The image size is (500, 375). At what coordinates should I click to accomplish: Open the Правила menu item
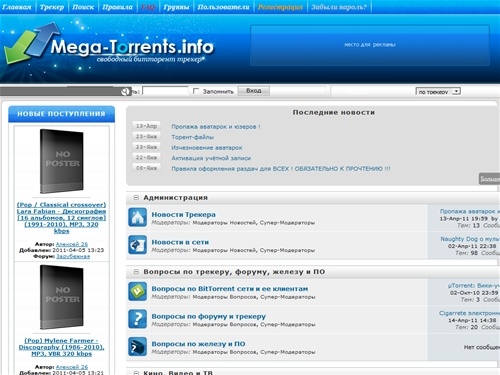click(x=117, y=7)
